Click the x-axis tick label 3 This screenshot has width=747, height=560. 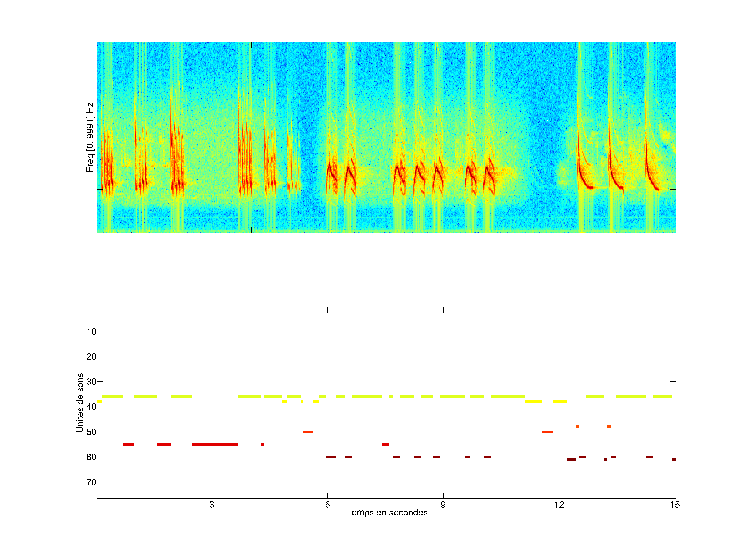coord(211,505)
